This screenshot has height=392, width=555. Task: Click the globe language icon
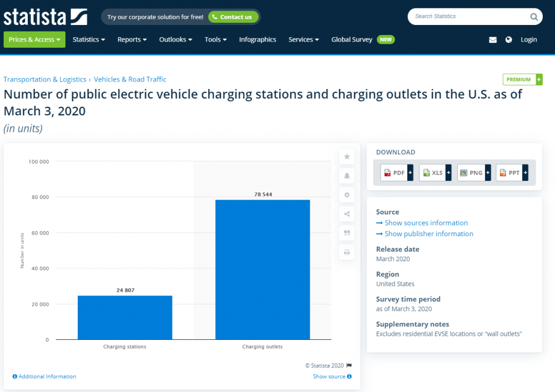pyautogui.click(x=508, y=40)
